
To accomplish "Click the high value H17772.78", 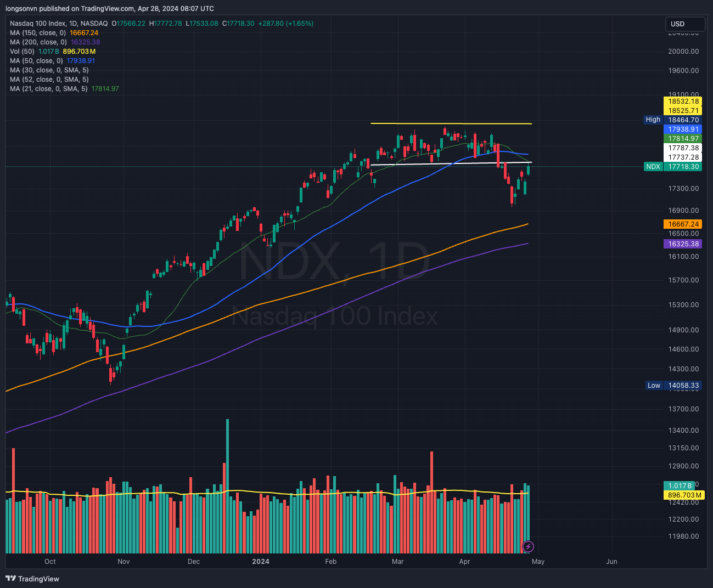I will (165, 24).
